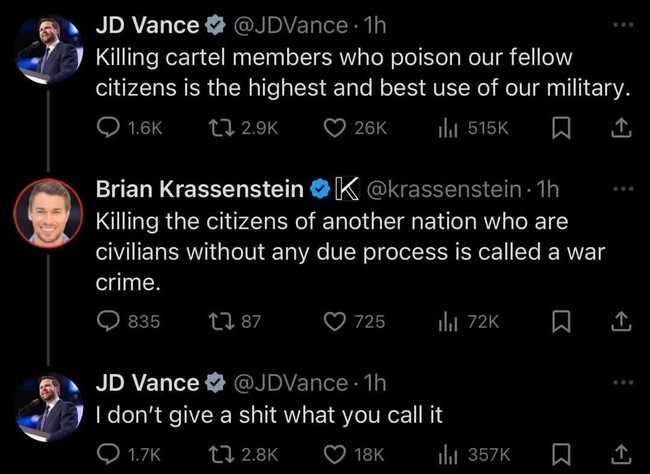Repost Krassenstein's tweet with 87 reposts
Image resolution: width=650 pixels, height=474 pixels.
click(234, 321)
